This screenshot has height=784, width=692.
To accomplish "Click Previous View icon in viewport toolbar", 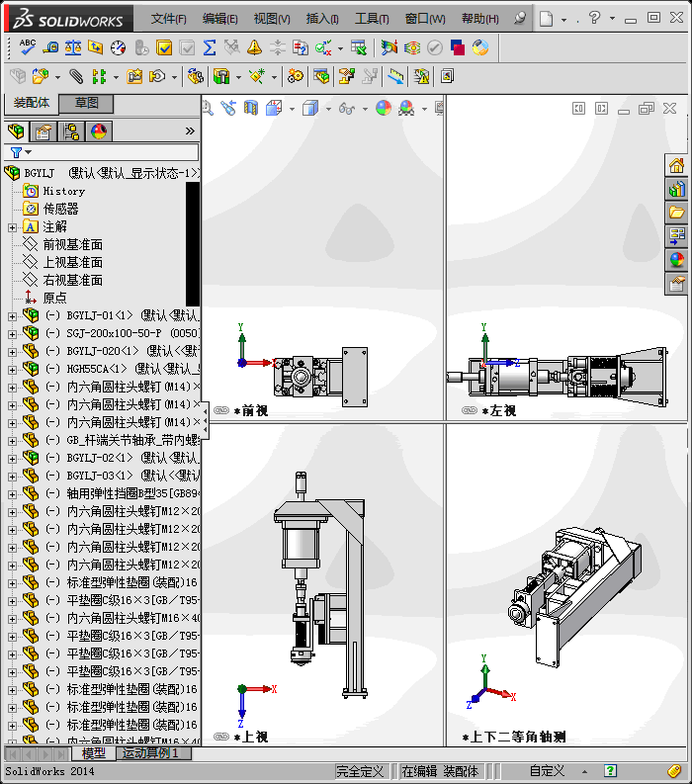I will pos(229,108).
